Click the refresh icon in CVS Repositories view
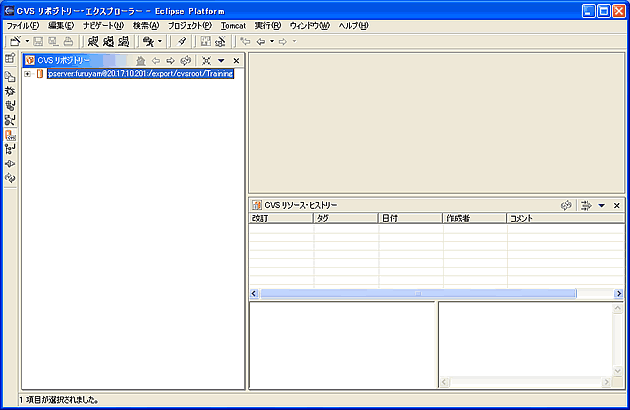The width and height of the screenshot is (630, 410). [185, 61]
